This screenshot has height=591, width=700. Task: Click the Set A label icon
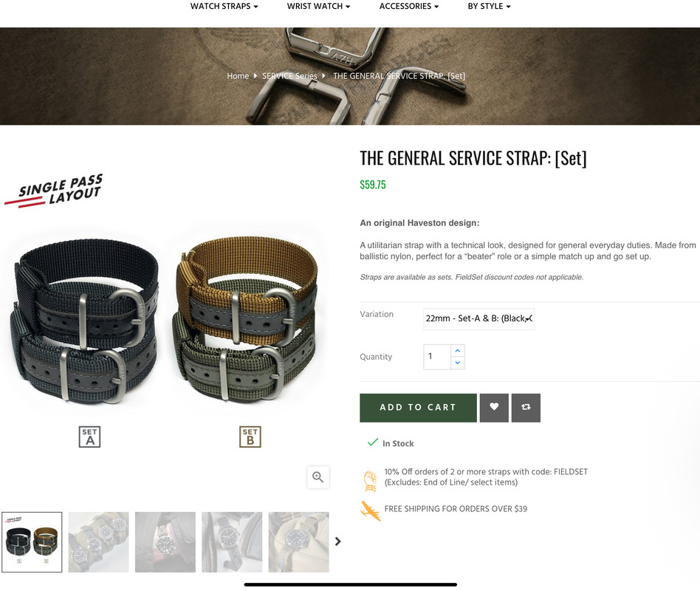[x=90, y=437]
